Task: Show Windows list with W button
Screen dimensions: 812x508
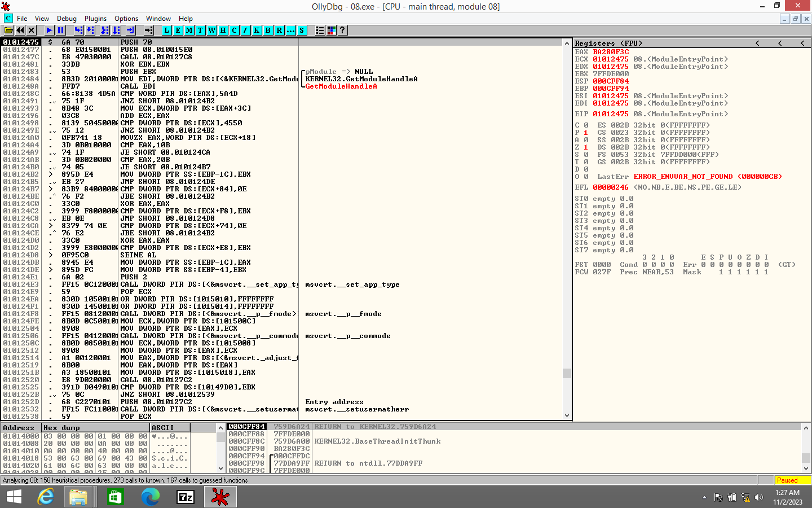Action: (x=211, y=30)
